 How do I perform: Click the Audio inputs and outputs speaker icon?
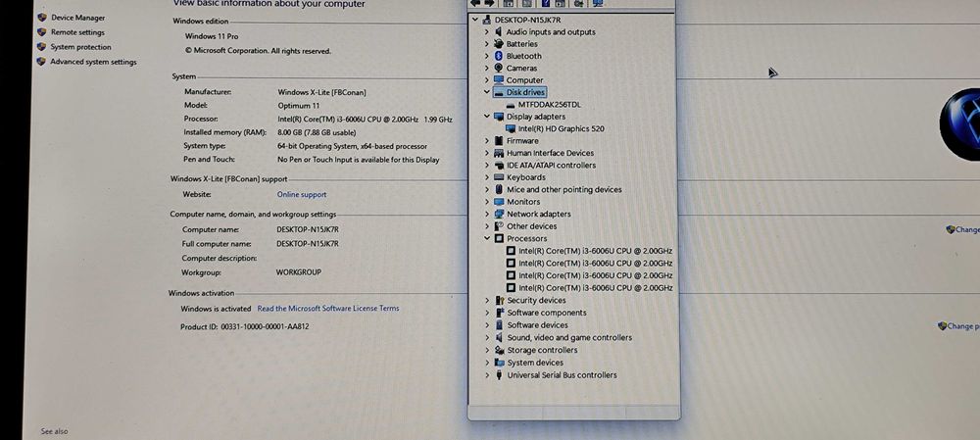(498, 32)
